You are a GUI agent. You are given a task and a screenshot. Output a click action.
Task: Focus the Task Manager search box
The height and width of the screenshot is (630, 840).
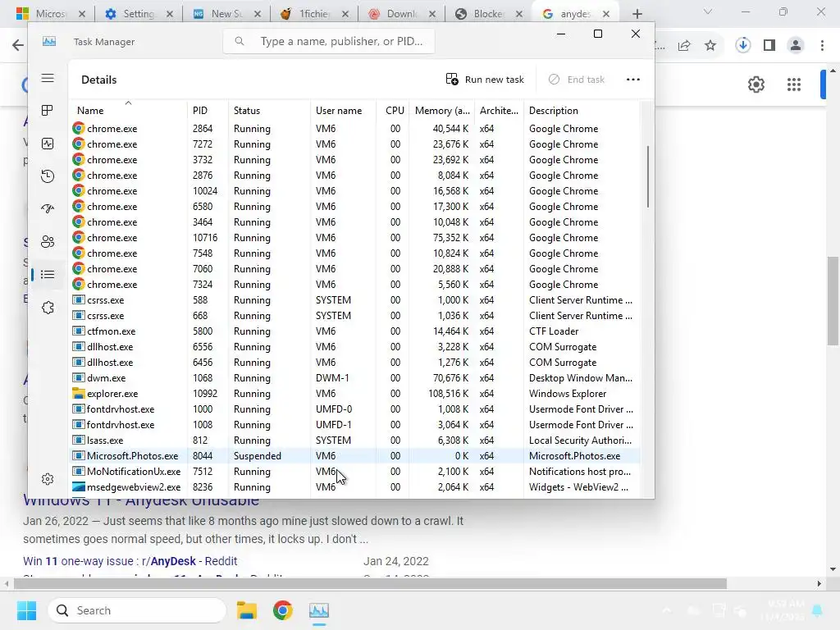coord(328,41)
